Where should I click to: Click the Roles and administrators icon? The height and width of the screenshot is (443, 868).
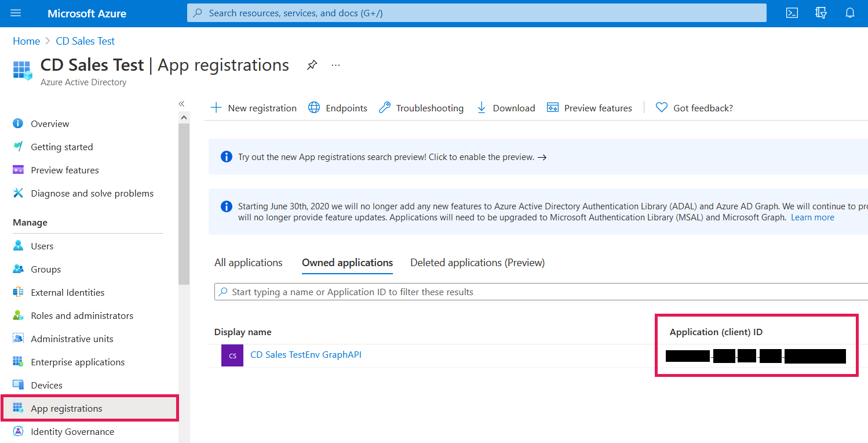click(18, 315)
